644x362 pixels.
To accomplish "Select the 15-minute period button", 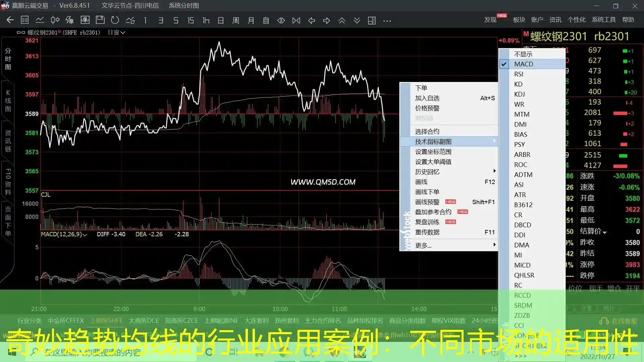I will [x=191, y=20].
